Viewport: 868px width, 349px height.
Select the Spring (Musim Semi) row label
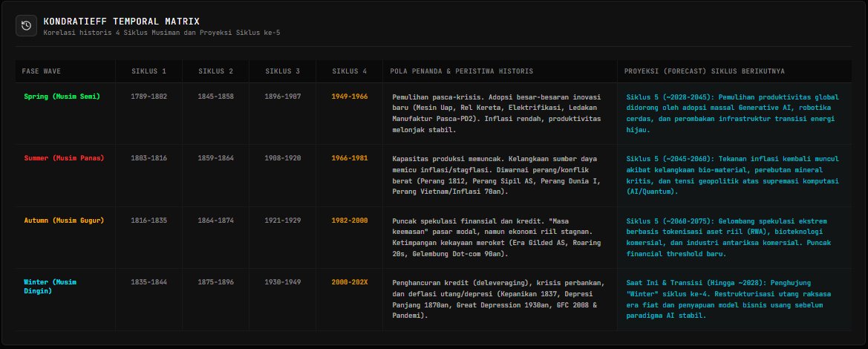coord(62,97)
